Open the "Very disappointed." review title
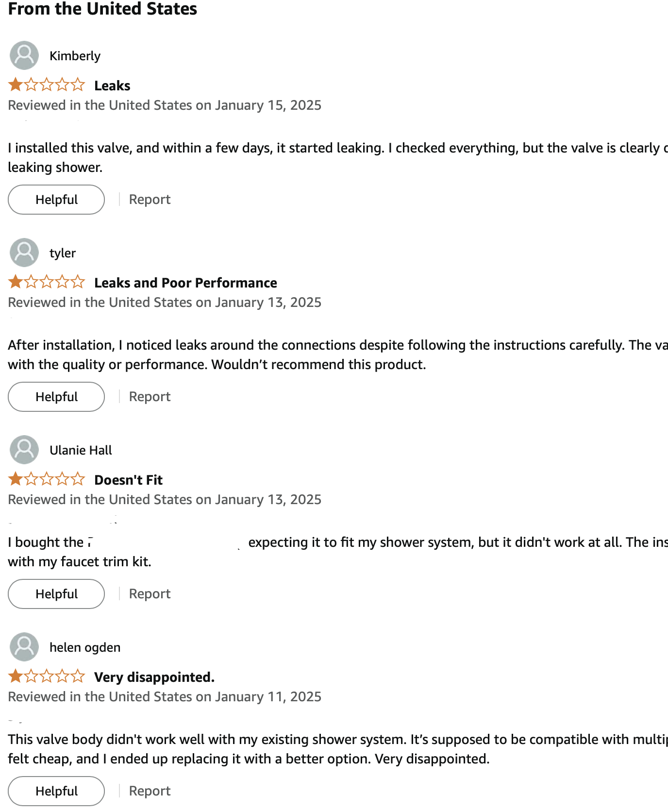Viewport: 668px width, 812px height. click(154, 677)
